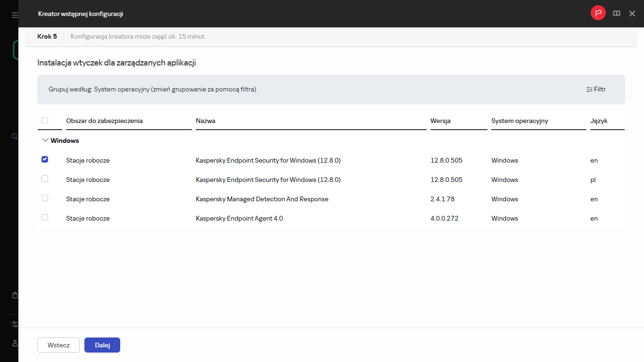Click the red flag notifications icon
Image resolution: width=644 pixels, height=362 pixels.
tap(598, 13)
